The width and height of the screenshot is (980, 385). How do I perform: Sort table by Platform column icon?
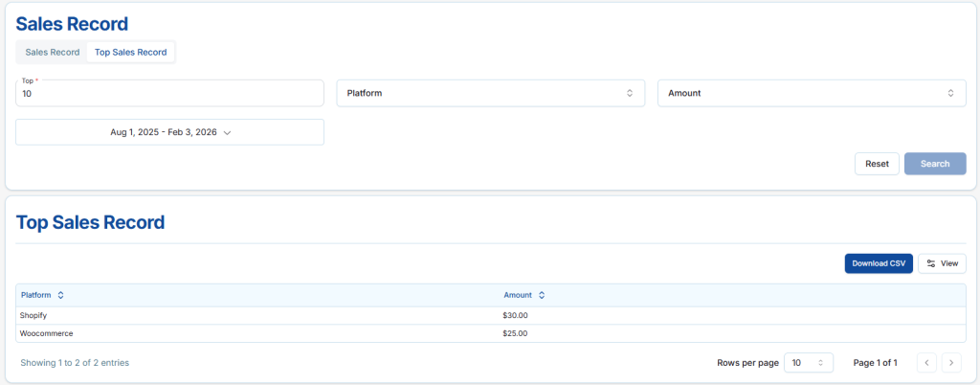tap(61, 295)
